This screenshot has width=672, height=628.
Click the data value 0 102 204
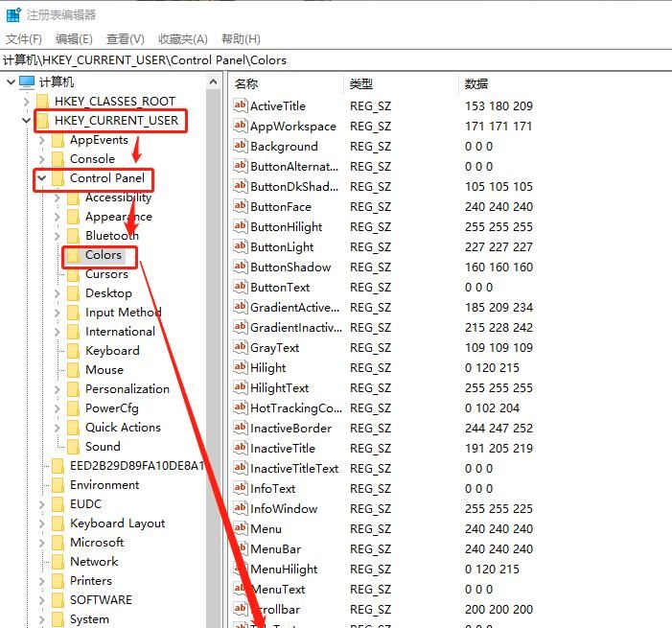point(492,408)
